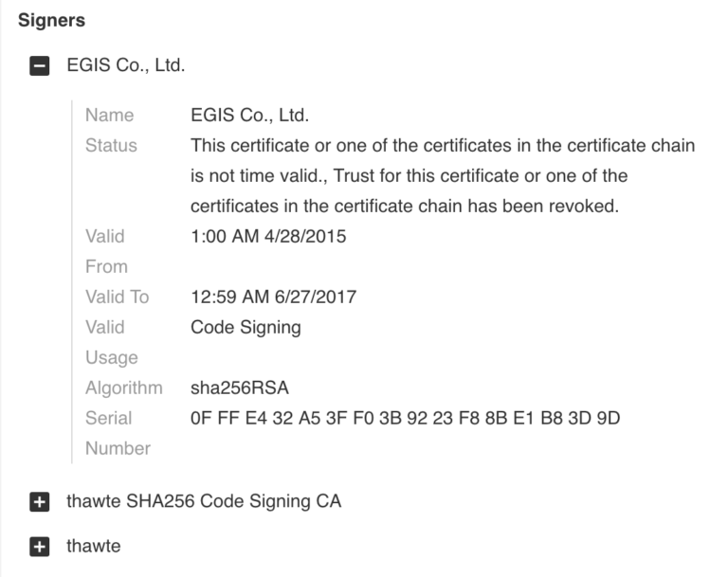This screenshot has width=728, height=577.
Task: Select the thawte SHA256 Code Signing CA label
Action: 204,501
